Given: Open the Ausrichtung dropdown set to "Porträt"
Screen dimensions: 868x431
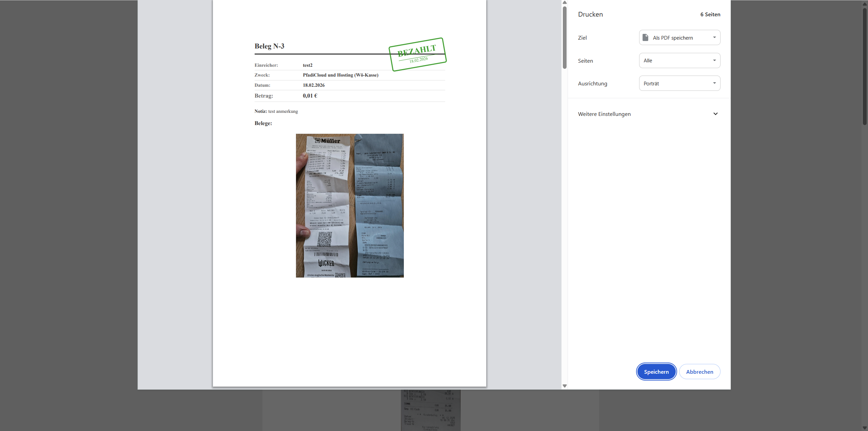Looking at the screenshot, I should point(679,83).
